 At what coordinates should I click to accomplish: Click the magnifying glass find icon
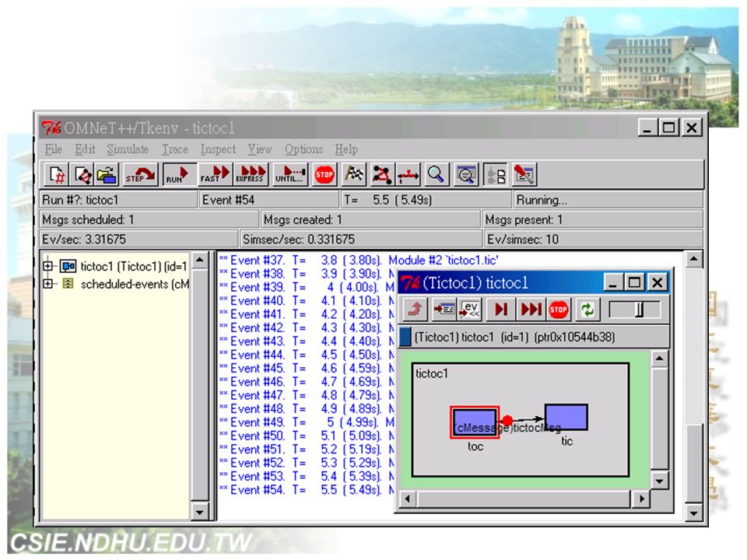click(436, 175)
